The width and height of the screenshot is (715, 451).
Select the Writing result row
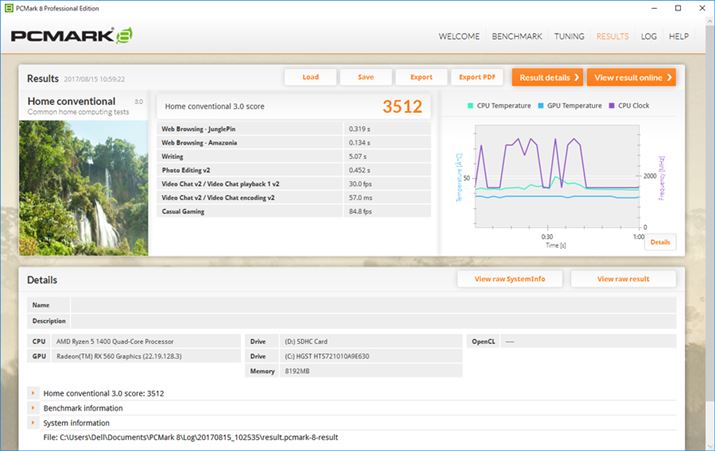(294, 156)
